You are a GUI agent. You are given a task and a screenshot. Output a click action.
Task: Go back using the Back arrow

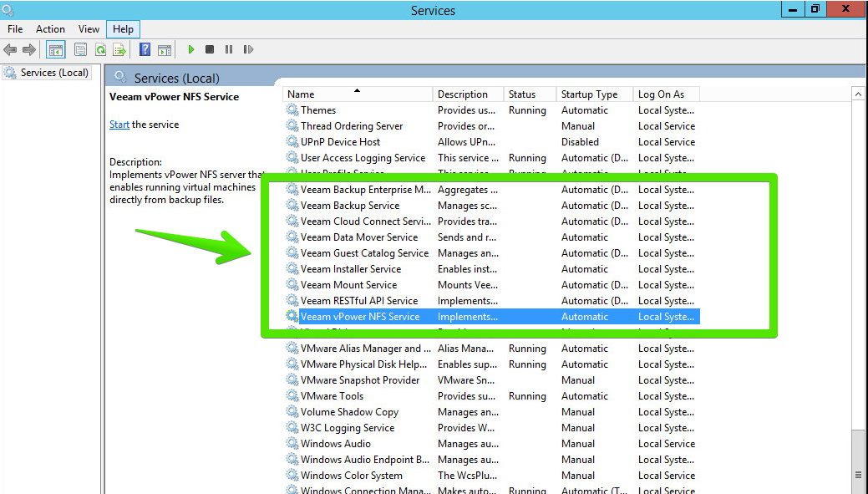(10, 50)
